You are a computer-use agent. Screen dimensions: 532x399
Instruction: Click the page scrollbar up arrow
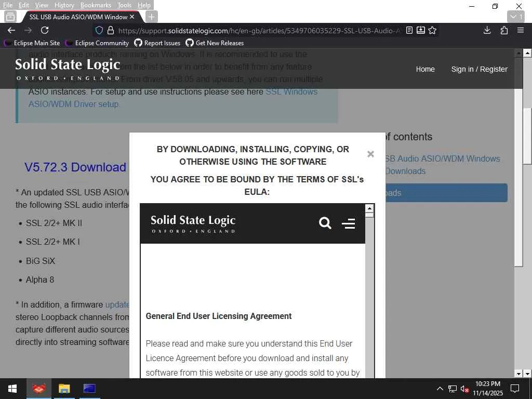tap(527, 53)
